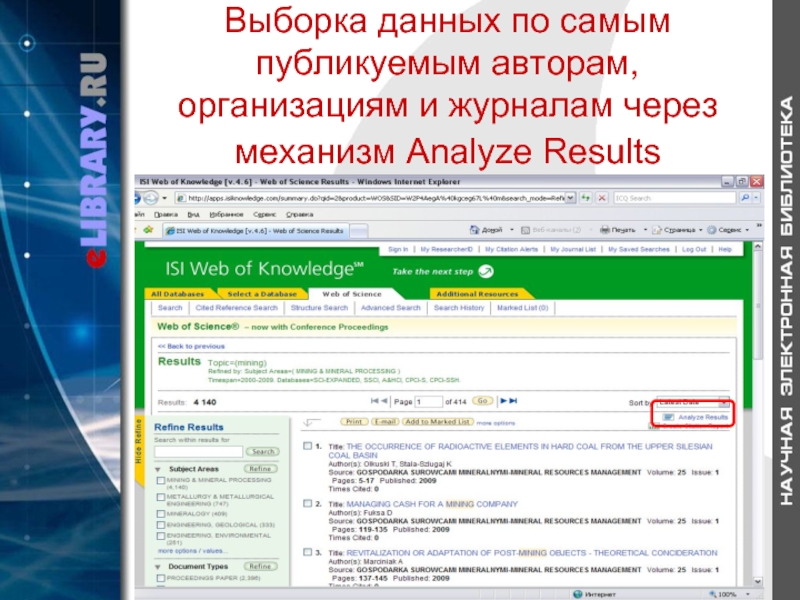Tick Proceedings Paper document type
Screen dimensions: 800x600
pos(161,578)
